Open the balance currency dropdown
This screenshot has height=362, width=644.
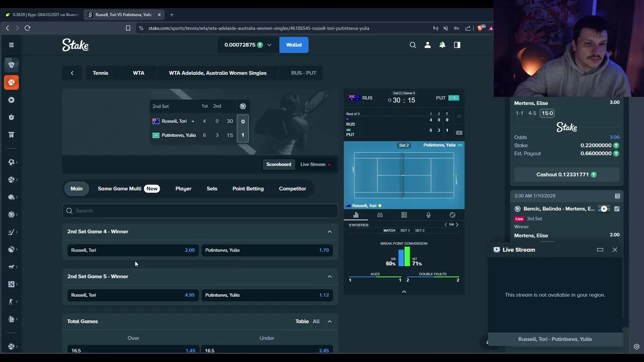(248, 45)
